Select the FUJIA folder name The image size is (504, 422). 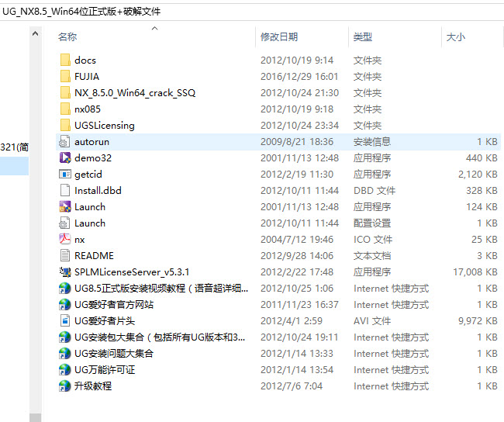(87, 77)
